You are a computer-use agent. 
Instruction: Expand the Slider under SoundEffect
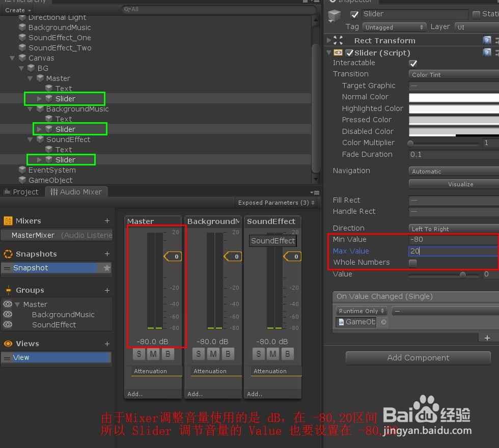39,160
